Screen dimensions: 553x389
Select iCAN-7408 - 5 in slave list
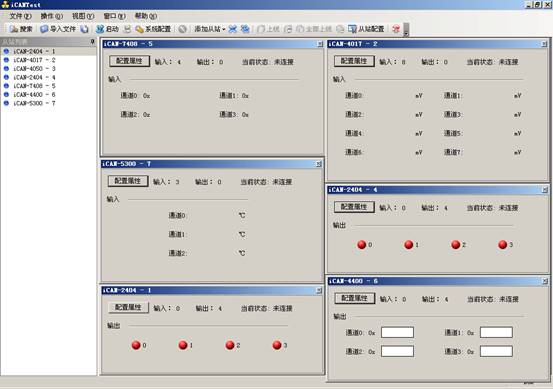[34, 86]
